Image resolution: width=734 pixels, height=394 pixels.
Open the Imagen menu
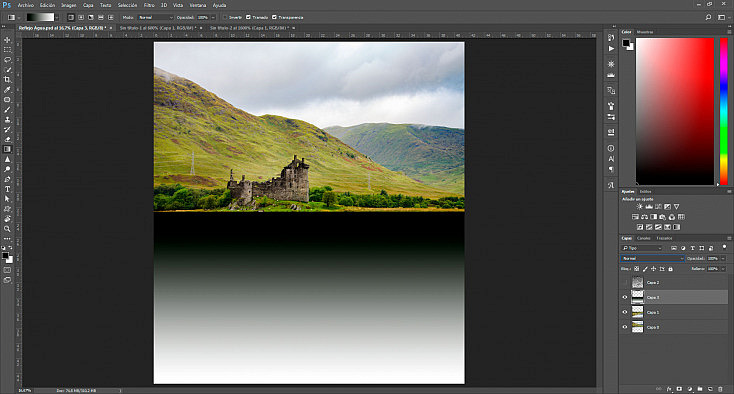tap(68, 5)
